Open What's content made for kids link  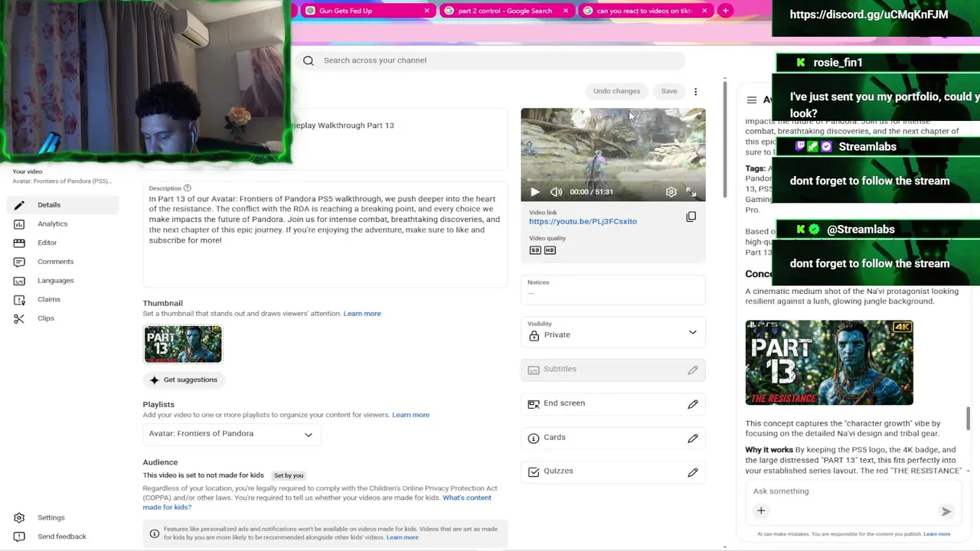[317, 502]
